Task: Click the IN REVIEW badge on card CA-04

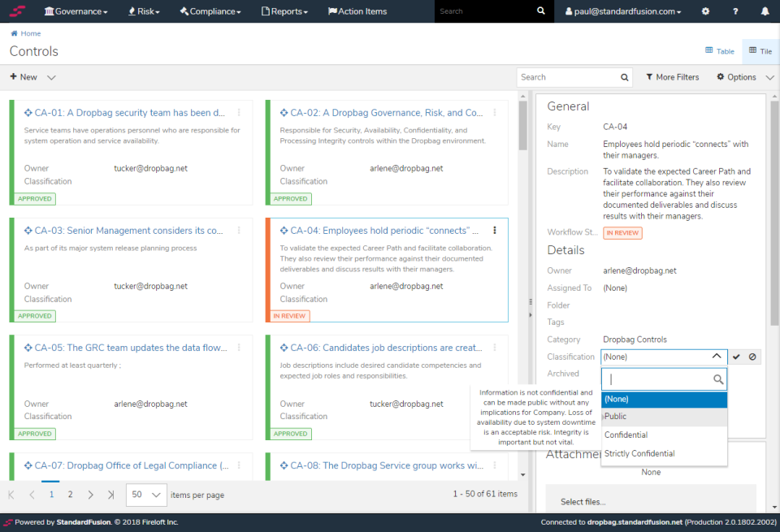Action: [x=289, y=316]
